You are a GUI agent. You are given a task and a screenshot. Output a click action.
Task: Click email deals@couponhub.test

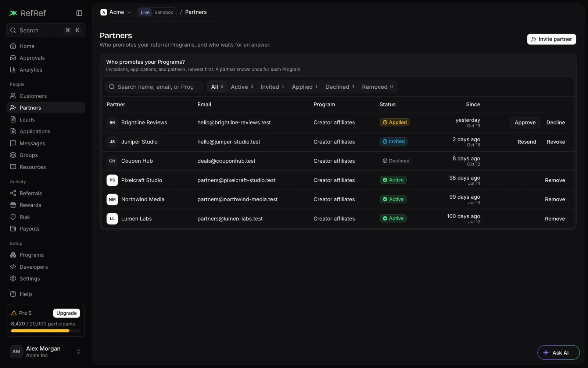[226, 161]
